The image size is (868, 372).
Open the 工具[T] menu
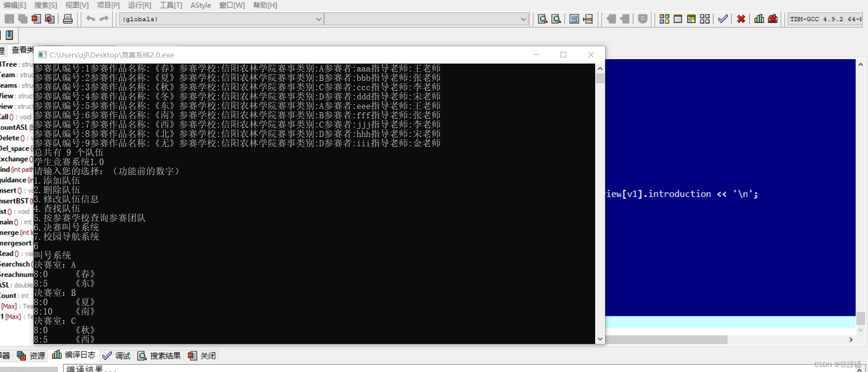(x=171, y=5)
